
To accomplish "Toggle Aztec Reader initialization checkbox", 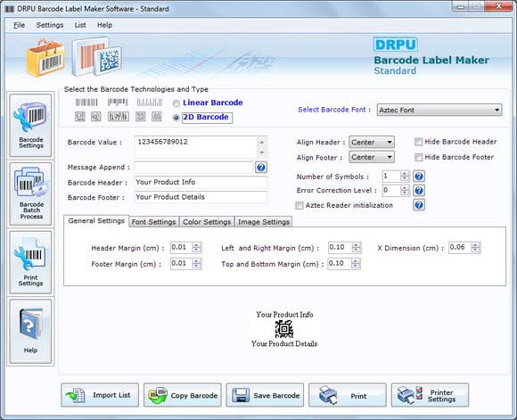I will 300,206.
